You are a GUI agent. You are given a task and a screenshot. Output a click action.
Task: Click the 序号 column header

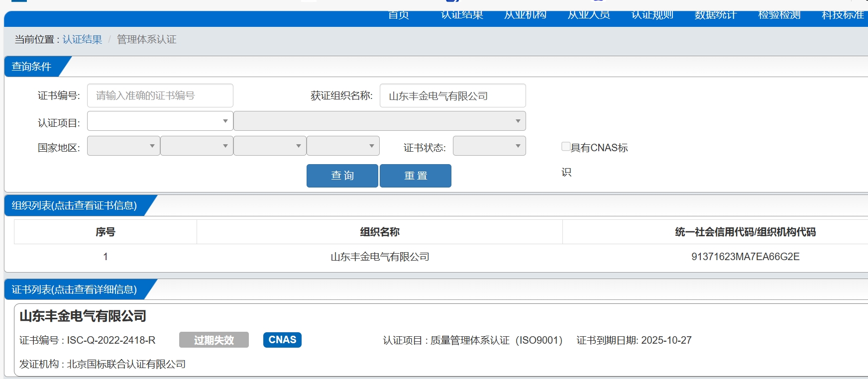click(x=106, y=232)
